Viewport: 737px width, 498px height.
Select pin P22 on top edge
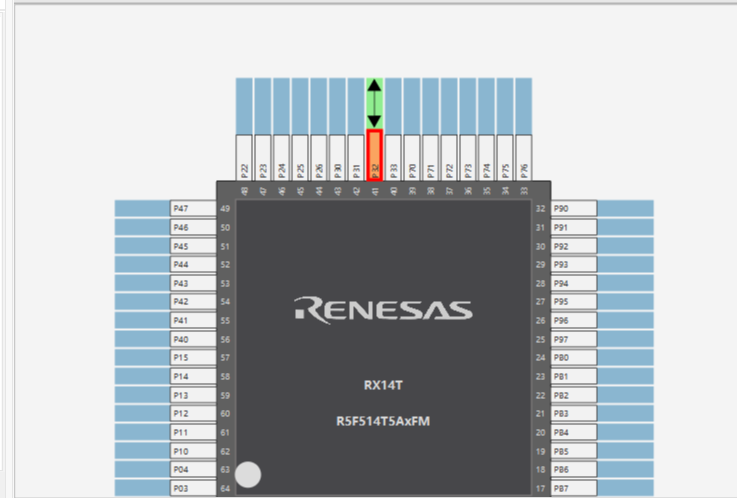click(x=244, y=158)
